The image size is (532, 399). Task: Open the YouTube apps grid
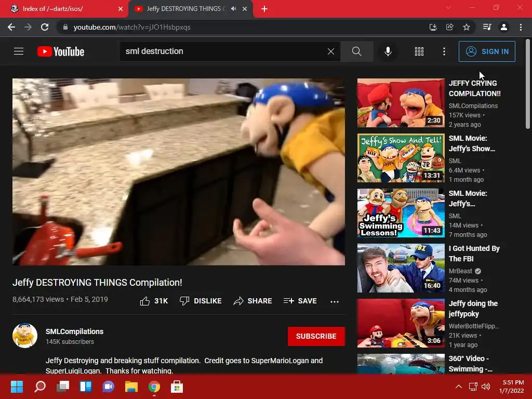click(x=419, y=51)
